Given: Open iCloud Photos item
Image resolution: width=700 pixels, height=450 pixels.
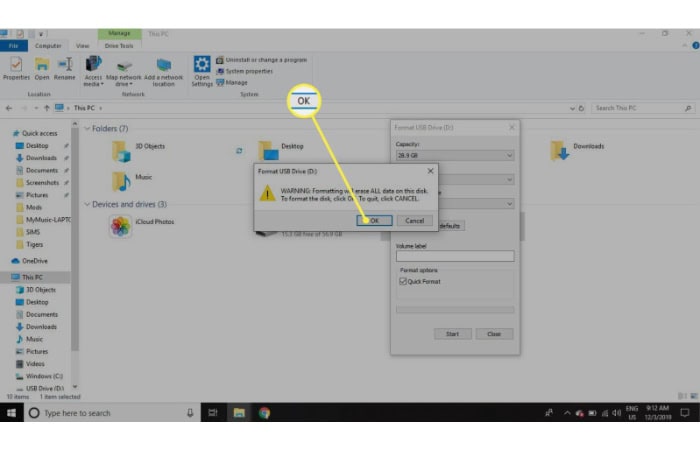Looking at the screenshot, I should (x=142, y=226).
